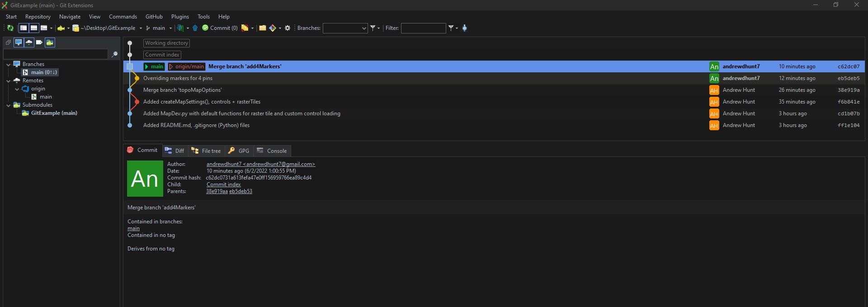Collapse the Remotes tree node
This screenshot has width=868, height=307.
coord(8,81)
